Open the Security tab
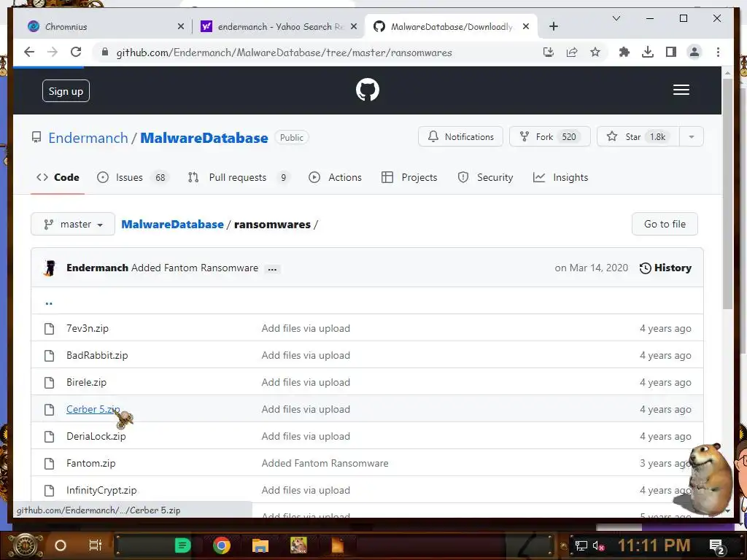This screenshot has height=560, width=747. point(485,177)
